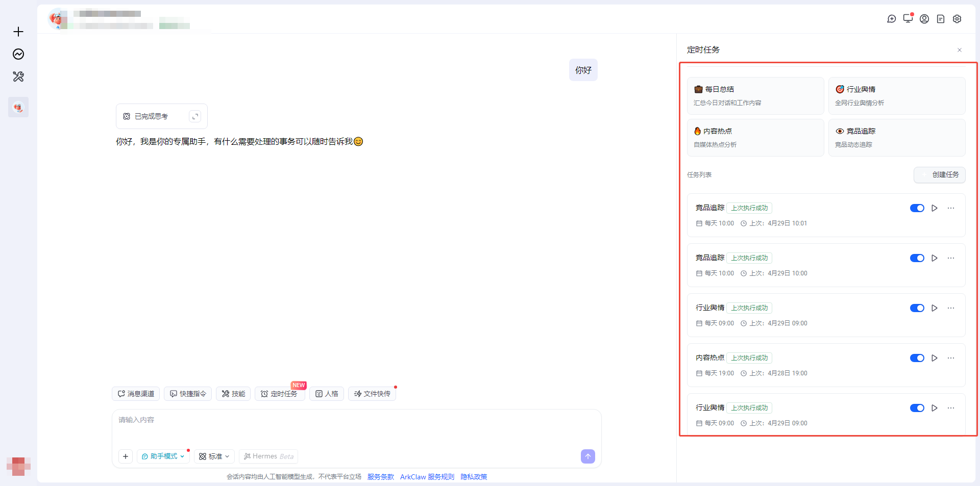The image size is (980, 486).
Task: Open the user account icon in the top bar
Action: (x=924, y=19)
